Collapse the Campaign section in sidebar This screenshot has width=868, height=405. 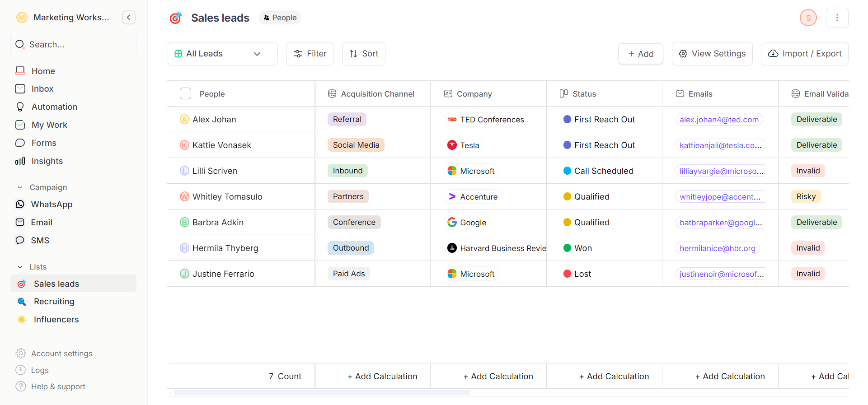[x=20, y=187]
